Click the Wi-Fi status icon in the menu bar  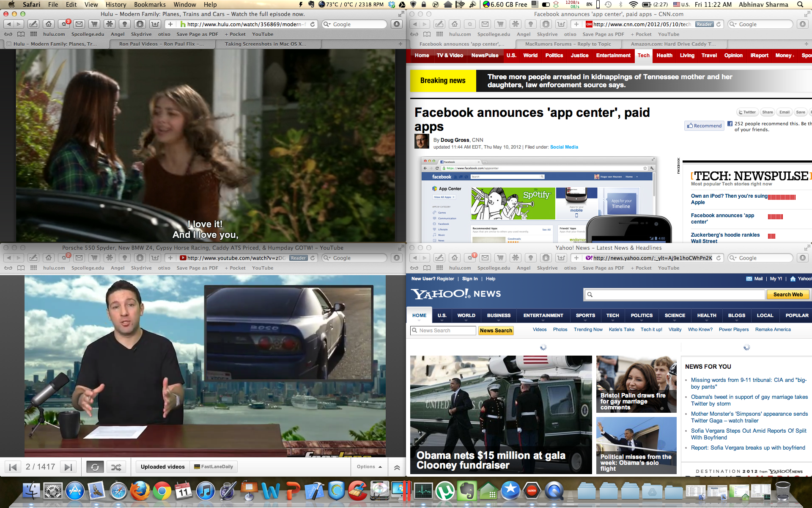point(633,5)
